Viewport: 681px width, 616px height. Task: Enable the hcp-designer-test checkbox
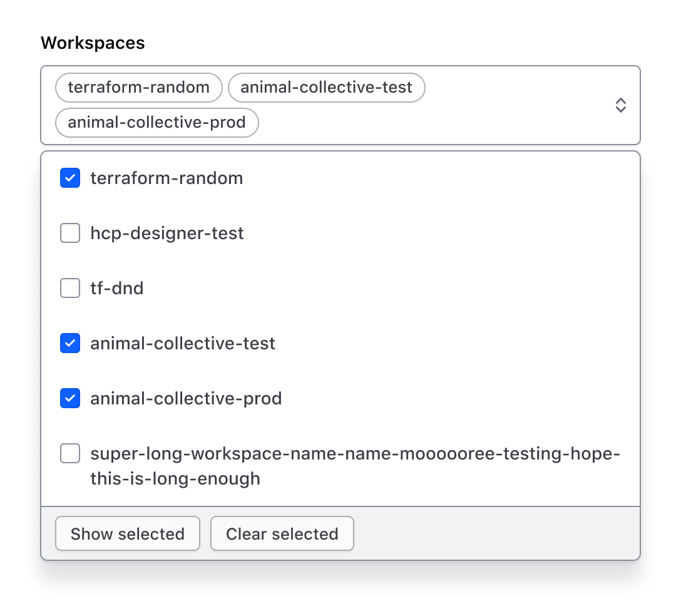69,233
